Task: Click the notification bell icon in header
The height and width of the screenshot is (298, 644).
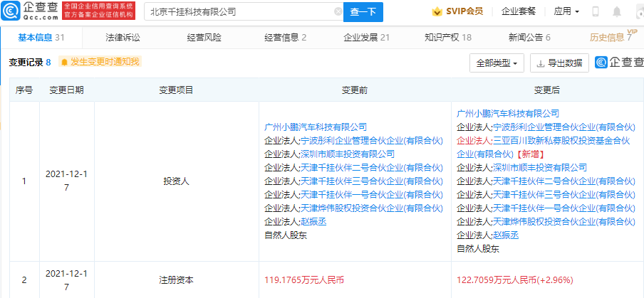Action: [617, 12]
